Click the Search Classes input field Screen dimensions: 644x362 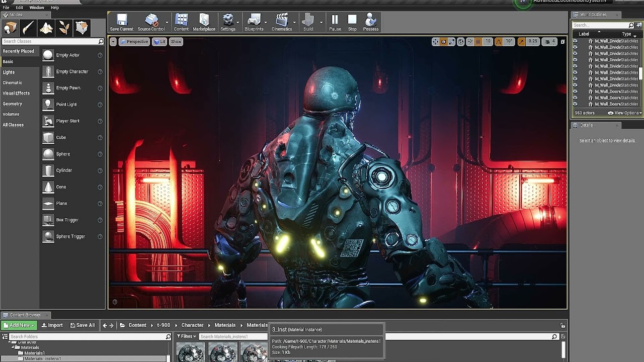(x=49, y=41)
